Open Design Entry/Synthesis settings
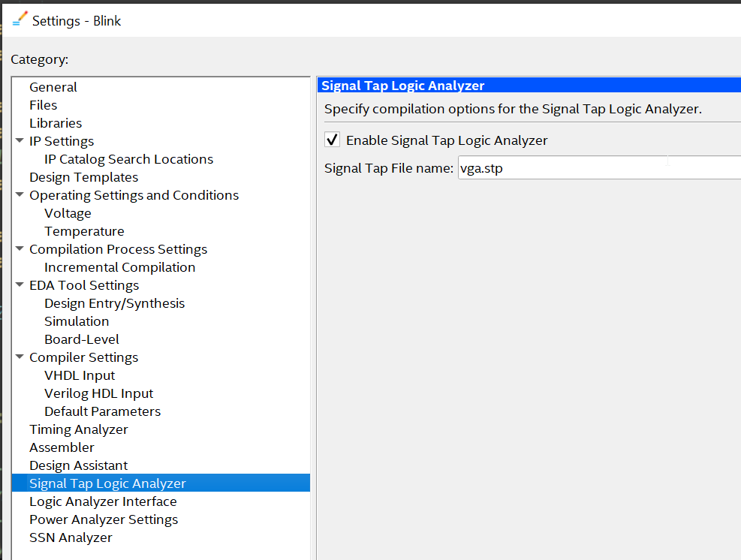Viewport: 741px width, 560px height. [x=114, y=303]
